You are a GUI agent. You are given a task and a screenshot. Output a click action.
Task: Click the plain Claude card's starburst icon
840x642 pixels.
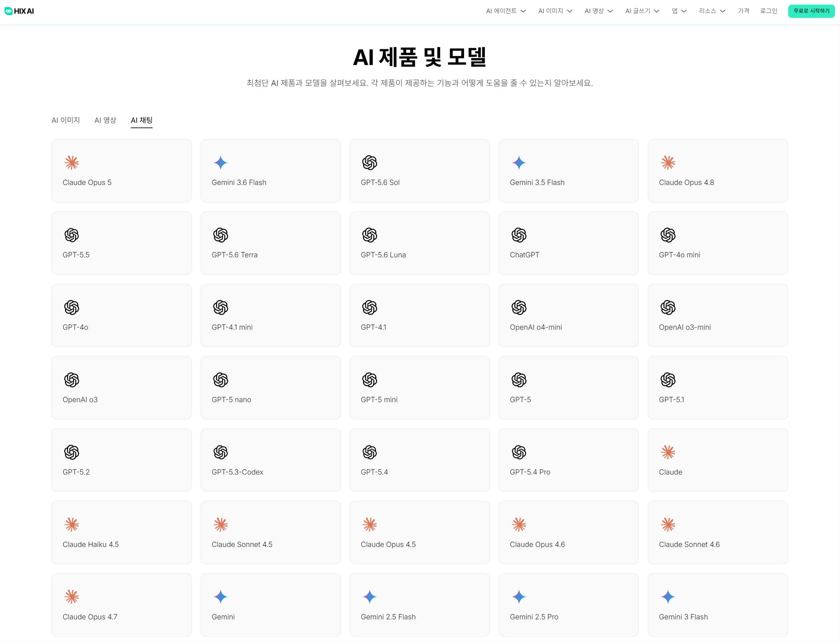pos(668,452)
